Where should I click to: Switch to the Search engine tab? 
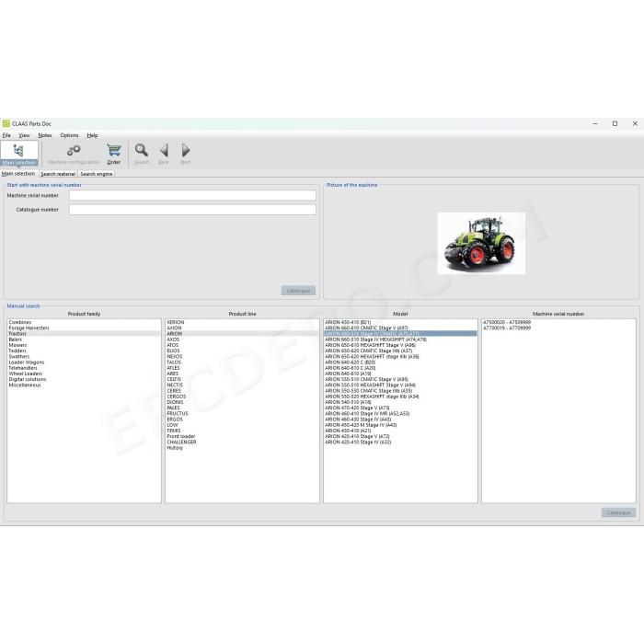tap(96, 174)
